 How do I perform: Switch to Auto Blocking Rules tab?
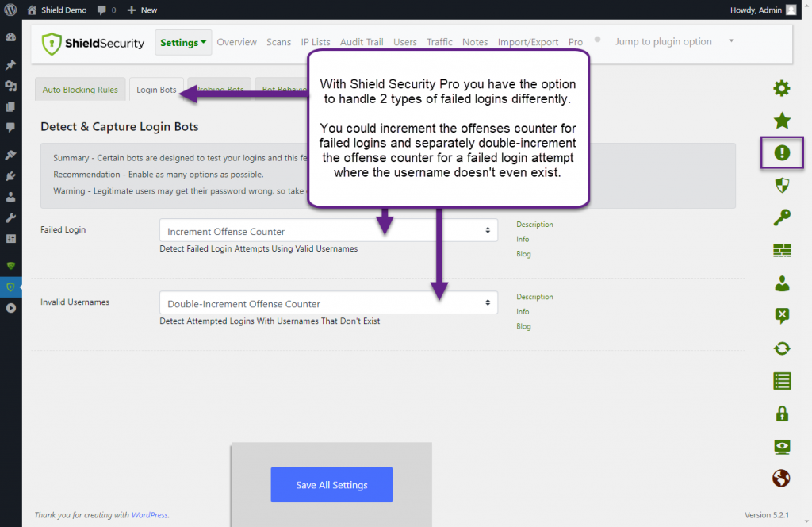coord(80,90)
